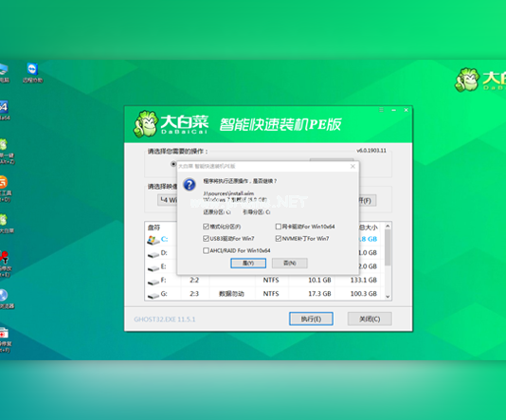Image resolution: width=506 pixels, height=420 pixels.
Task: Open the window menu icon beside minimize
Action: (x=381, y=110)
